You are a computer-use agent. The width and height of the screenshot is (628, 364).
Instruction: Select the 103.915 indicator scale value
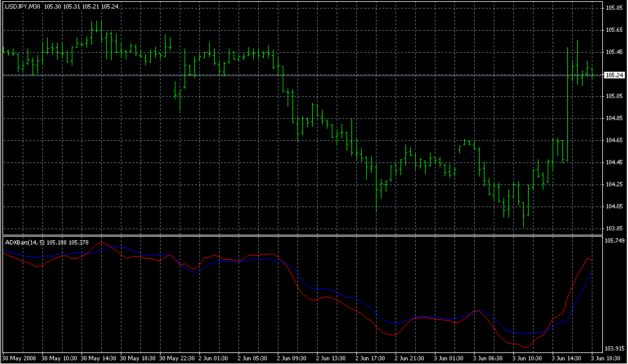615,348
